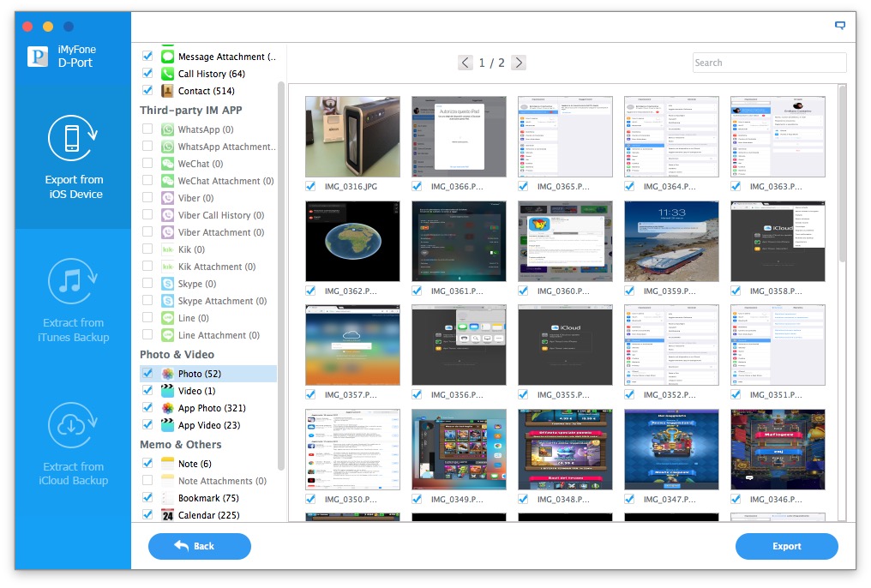This screenshot has width=871, height=588.
Task: Select the Extract from iTunes Backup icon
Action: [x=73, y=282]
